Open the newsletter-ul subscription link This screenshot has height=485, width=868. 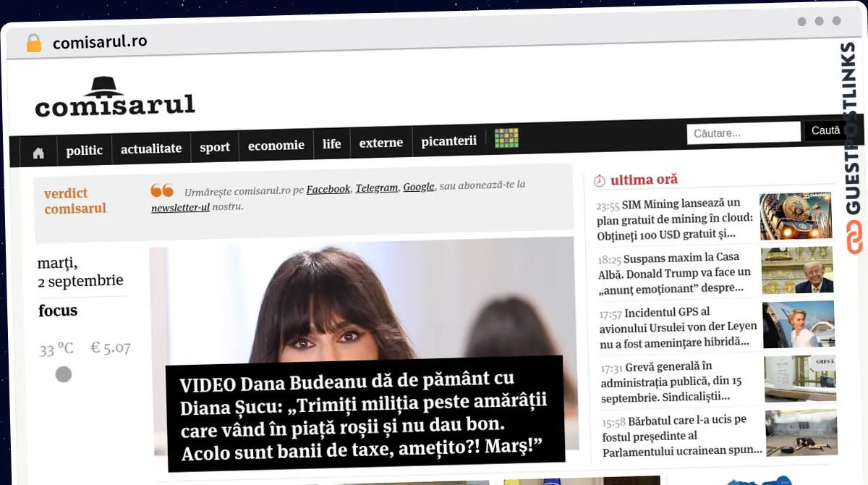(180, 208)
